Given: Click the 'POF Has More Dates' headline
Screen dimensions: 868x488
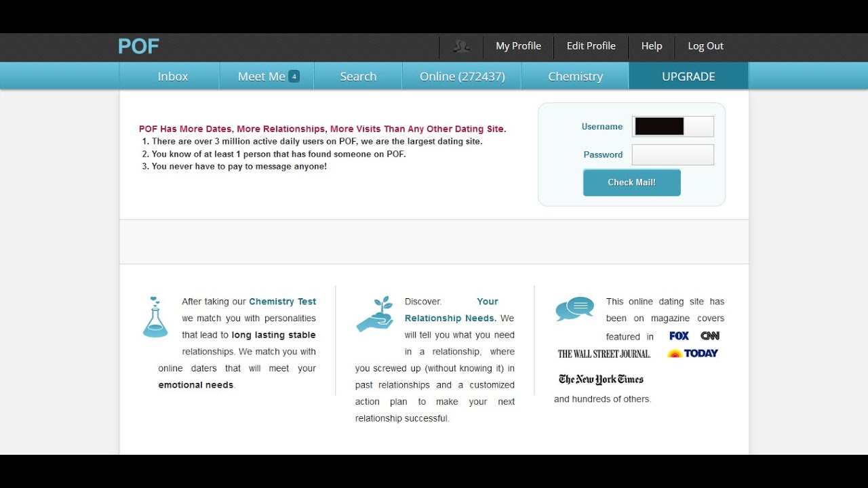Looking at the screenshot, I should 322,129.
